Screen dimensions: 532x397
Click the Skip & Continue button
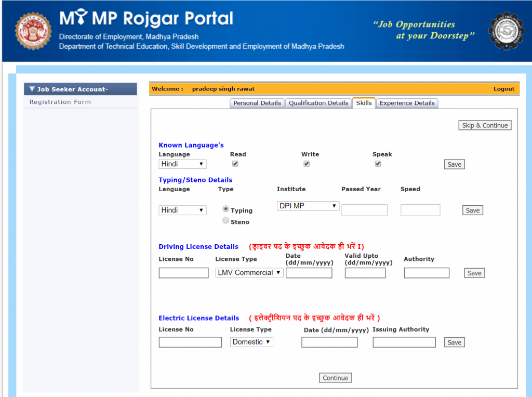click(x=485, y=125)
